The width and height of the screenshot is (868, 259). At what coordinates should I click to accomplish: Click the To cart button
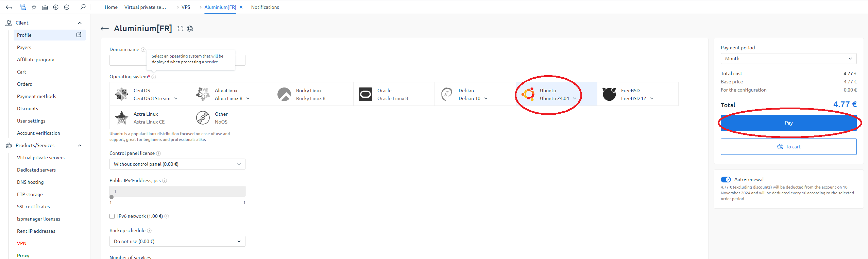pos(788,147)
